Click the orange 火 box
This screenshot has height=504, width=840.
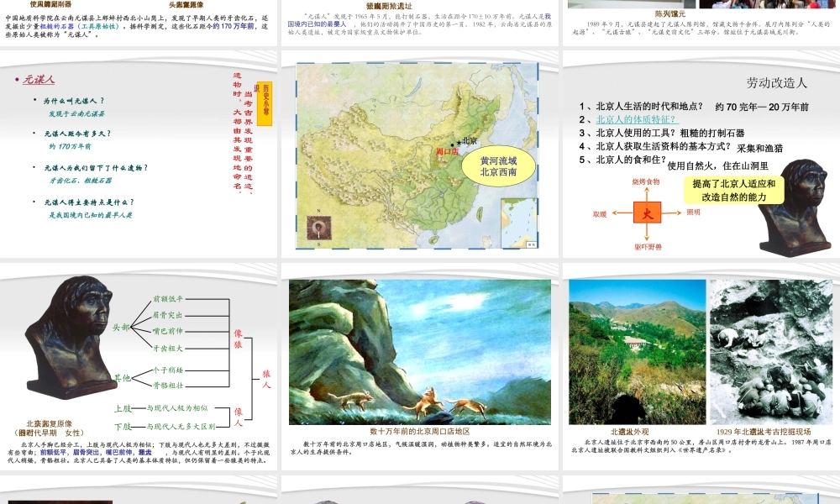click(x=647, y=213)
